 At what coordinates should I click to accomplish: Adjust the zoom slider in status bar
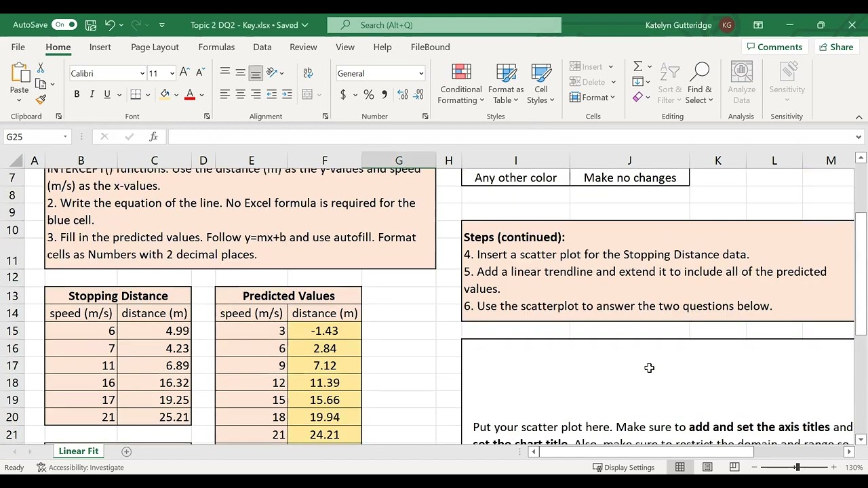pyautogui.click(x=797, y=467)
